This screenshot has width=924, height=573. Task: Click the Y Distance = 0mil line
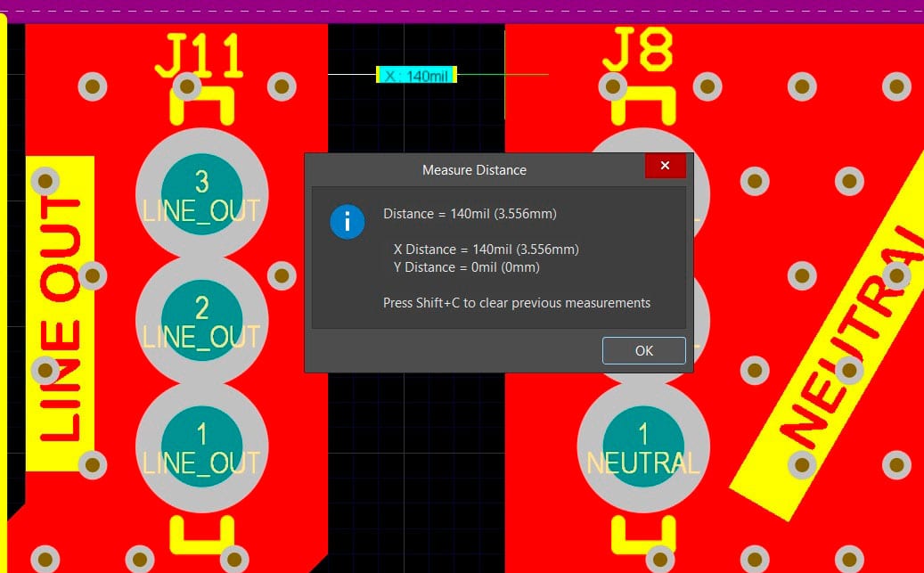point(467,267)
